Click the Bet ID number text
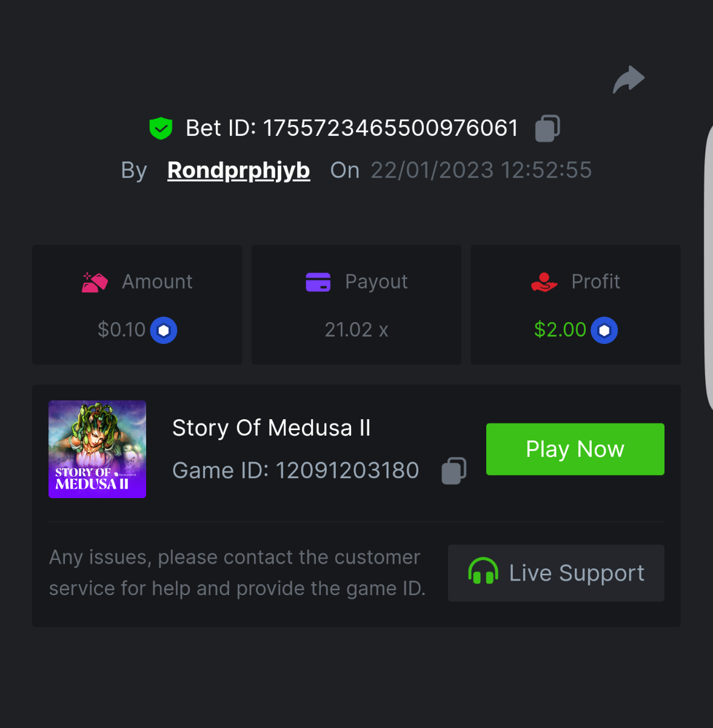Image resolution: width=713 pixels, height=728 pixels. point(390,129)
